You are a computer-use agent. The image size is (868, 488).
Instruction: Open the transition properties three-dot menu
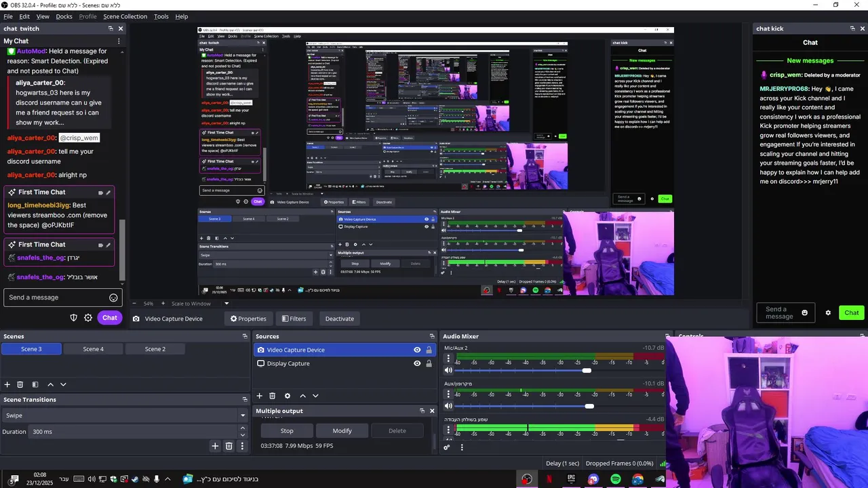pyautogui.click(x=242, y=446)
